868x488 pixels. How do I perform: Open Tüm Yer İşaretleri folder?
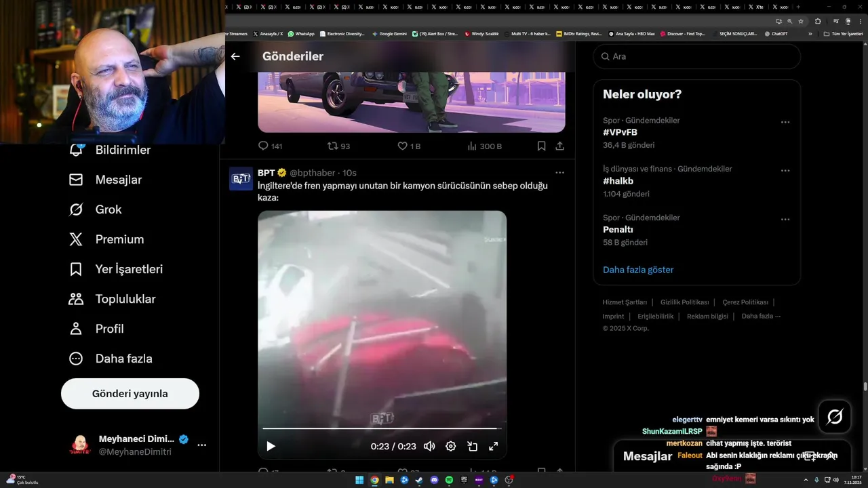coord(844,33)
